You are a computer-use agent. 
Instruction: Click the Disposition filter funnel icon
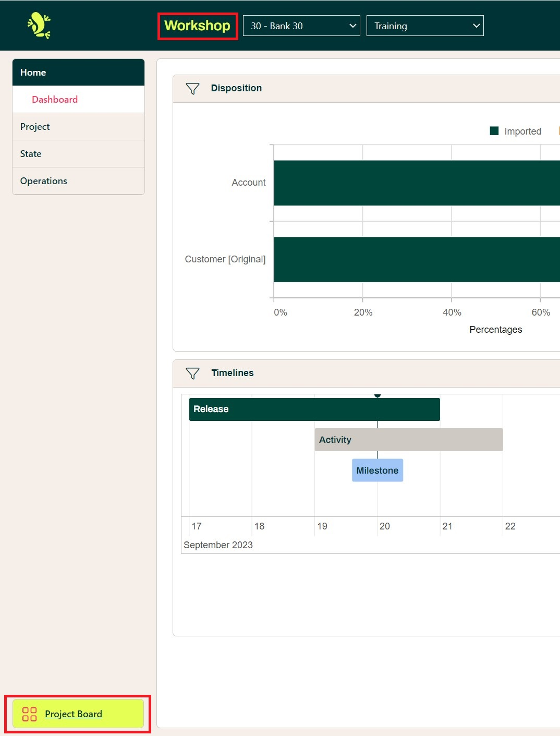coord(192,89)
